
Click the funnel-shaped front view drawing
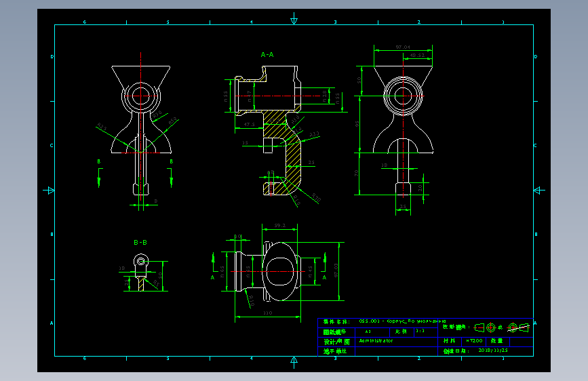click(140, 129)
